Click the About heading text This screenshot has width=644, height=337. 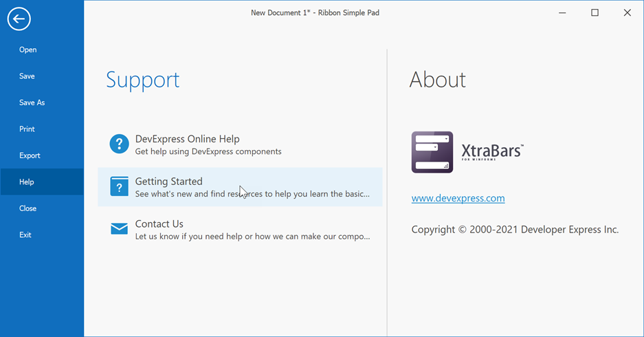pos(437,79)
